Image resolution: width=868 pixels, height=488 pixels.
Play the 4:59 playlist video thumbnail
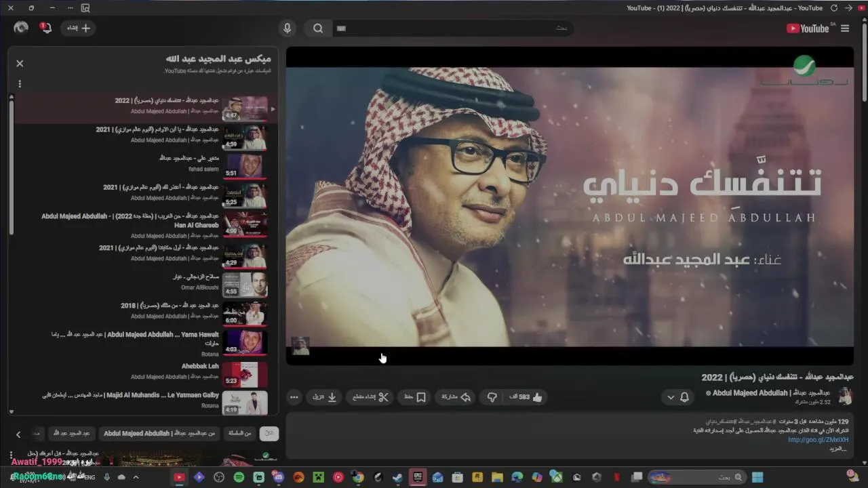(245, 138)
